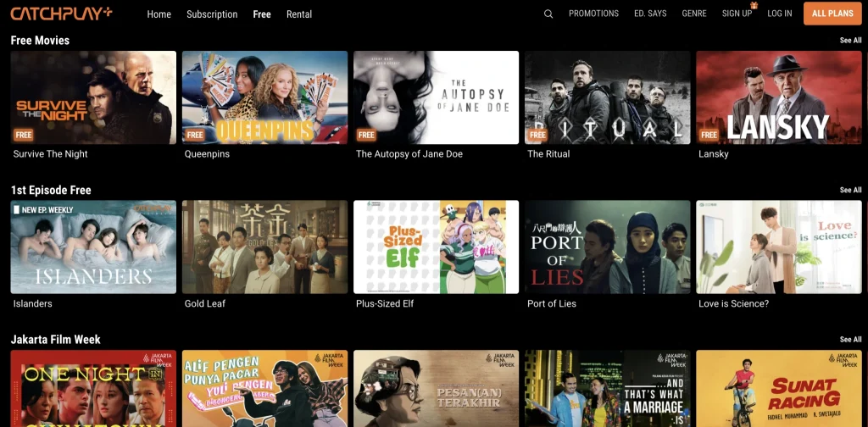Click the 1st Episode Free section heading

(x=51, y=190)
